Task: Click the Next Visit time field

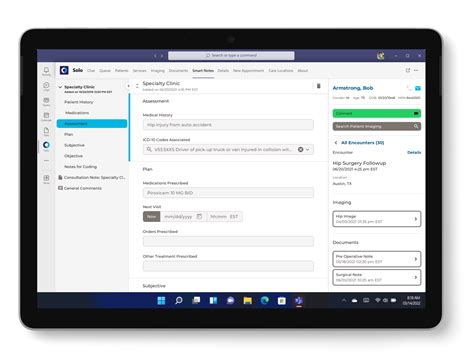Action: [224, 217]
